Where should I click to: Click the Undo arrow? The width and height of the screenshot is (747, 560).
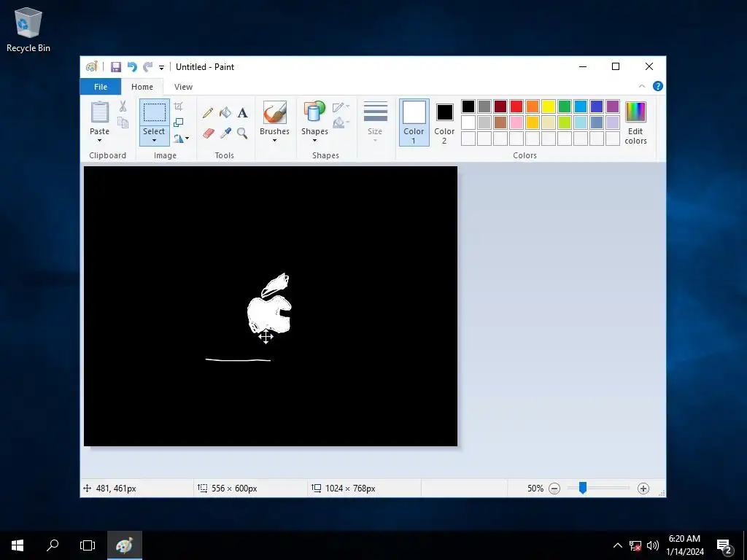(x=132, y=67)
